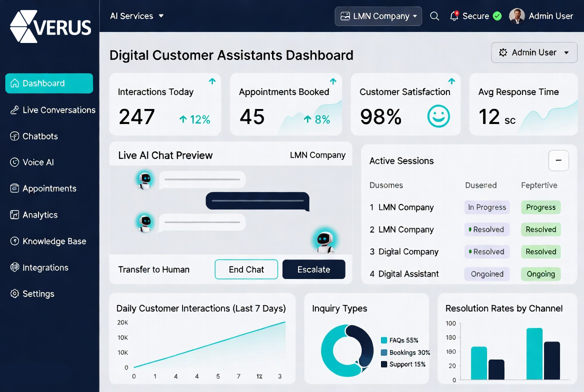
Task: Click the Knowledge Base sidebar icon
Action: 14,241
